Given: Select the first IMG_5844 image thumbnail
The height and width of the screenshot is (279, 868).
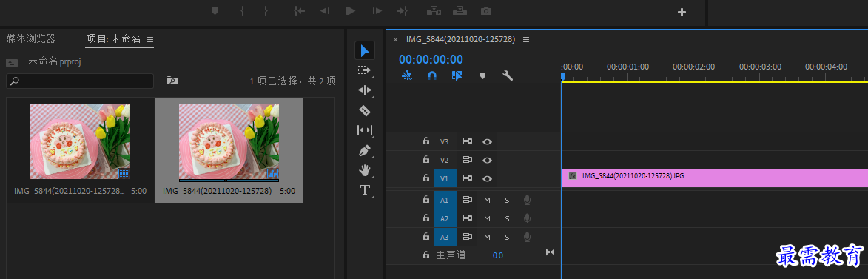Looking at the screenshot, I should coord(80,141).
